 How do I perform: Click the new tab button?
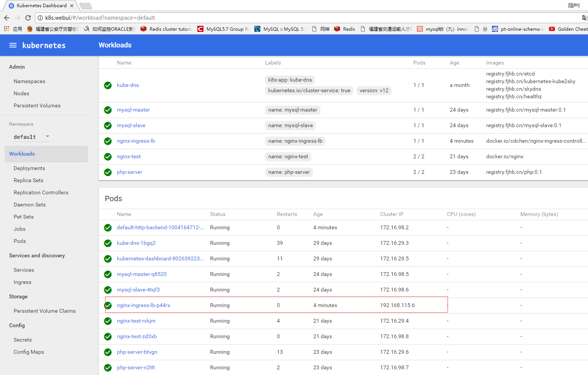86,6
